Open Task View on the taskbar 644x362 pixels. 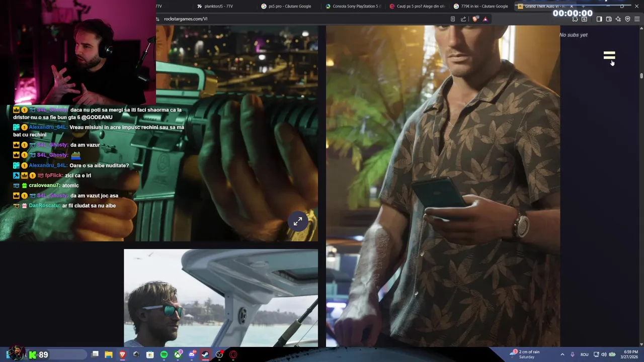(x=95, y=354)
